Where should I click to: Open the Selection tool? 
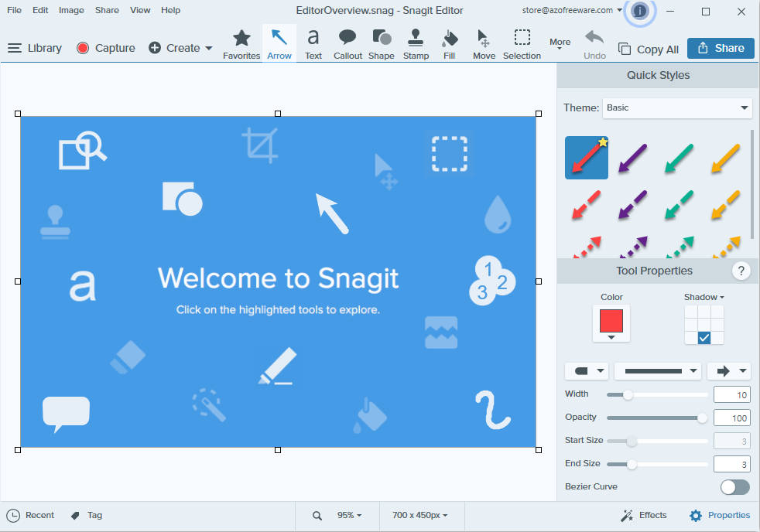point(522,43)
